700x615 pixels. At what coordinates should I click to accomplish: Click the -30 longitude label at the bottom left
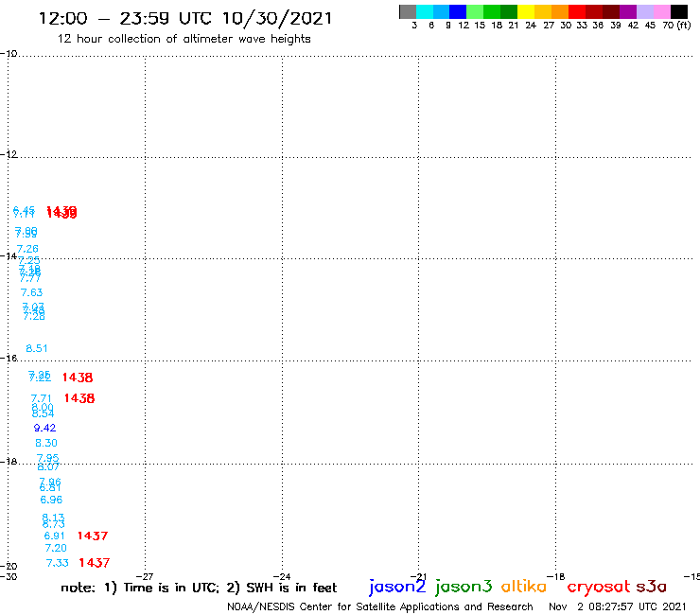coord(9,576)
